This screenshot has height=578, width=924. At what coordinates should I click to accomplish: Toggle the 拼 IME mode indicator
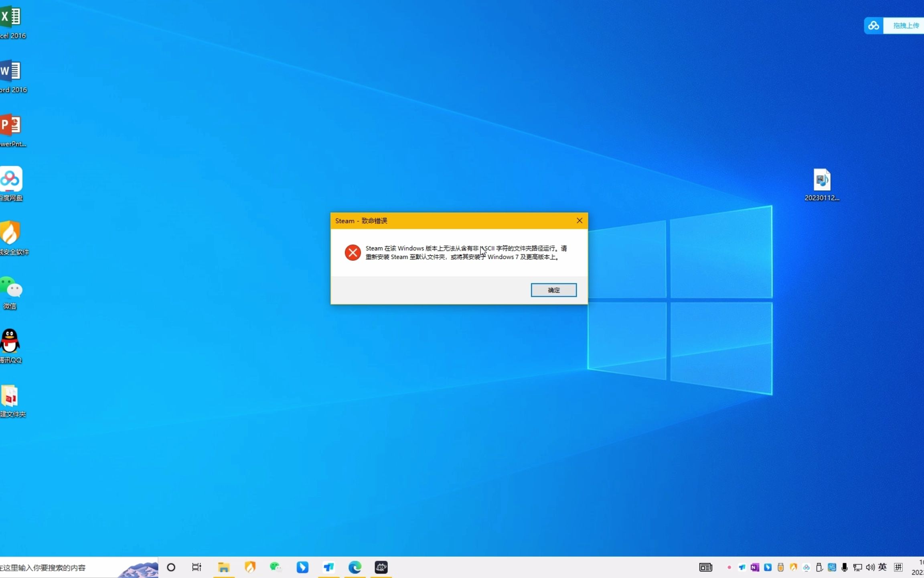pyautogui.click(x=898, y=567)
